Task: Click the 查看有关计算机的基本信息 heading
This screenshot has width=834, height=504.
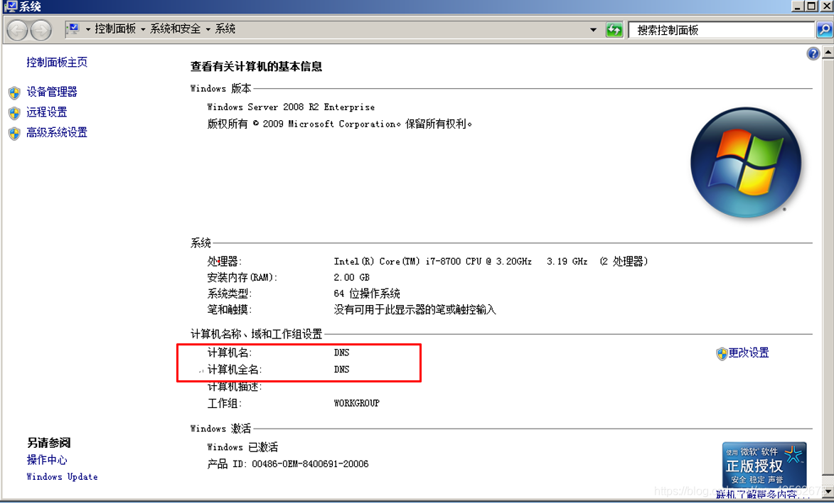Action: pos(257,66)
